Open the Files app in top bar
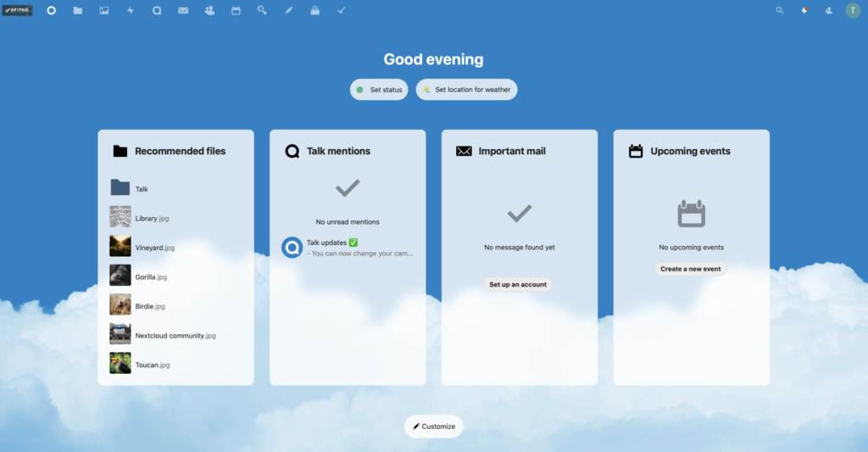Viewport: 868px width, 452px height. coord(78,11)
